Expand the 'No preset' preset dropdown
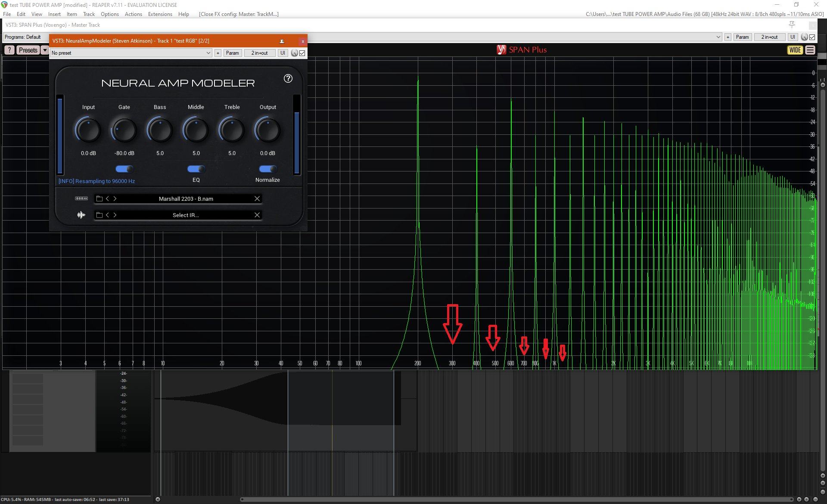This screenshot has height=504, width=827. point(208,53)
